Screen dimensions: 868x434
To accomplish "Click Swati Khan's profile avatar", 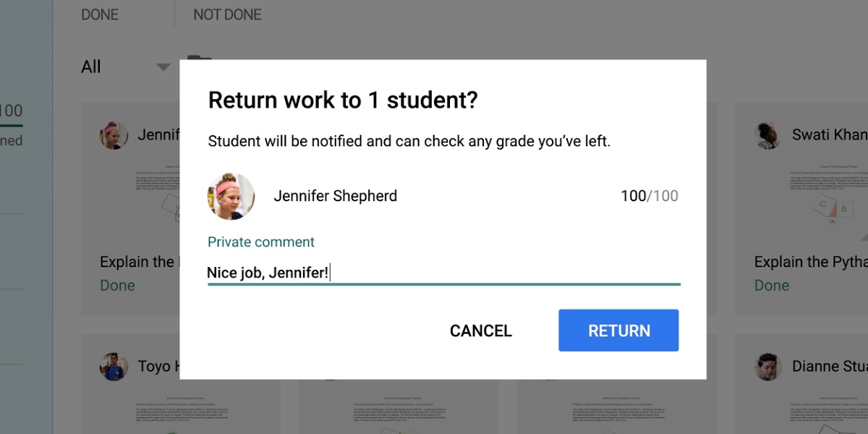I will click(x=768, y=135).
